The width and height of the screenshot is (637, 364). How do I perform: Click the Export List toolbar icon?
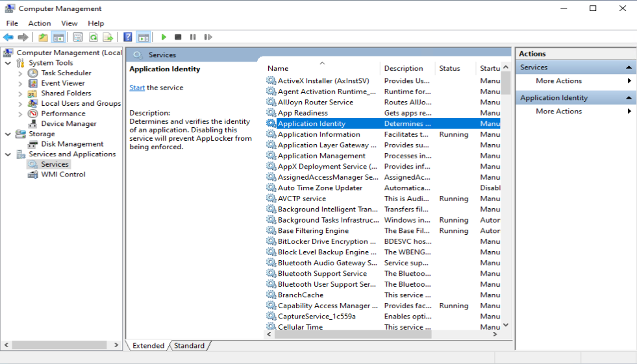108,38
